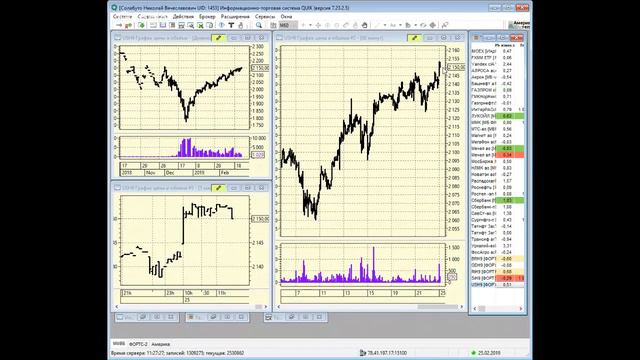Click the green connection indicator in status bar
This screenshot has height=360, width=640.
(473, 353)
